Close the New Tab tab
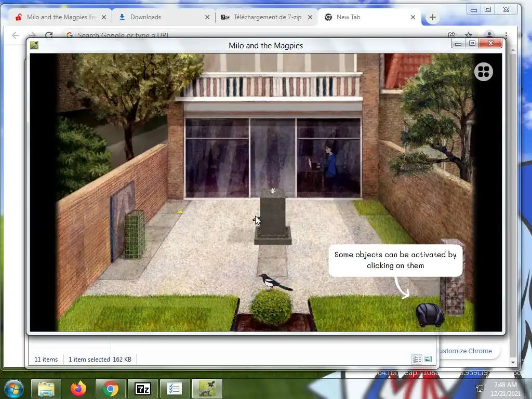The height and width of the screenshot is (399, 532). (x=413, y=17)
